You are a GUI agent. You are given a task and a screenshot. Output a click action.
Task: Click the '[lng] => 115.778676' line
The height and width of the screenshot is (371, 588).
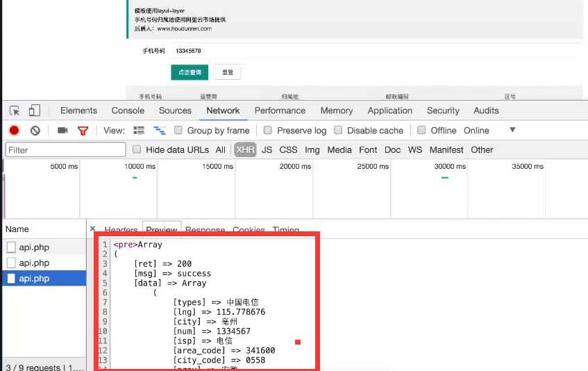(x=219, y=312)
